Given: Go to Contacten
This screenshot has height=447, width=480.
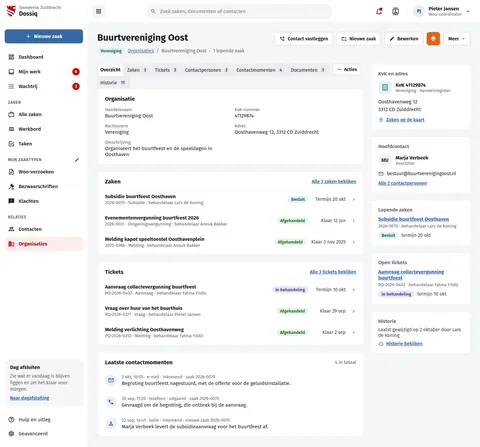Looking at the screenshot, I should [44, 229].
